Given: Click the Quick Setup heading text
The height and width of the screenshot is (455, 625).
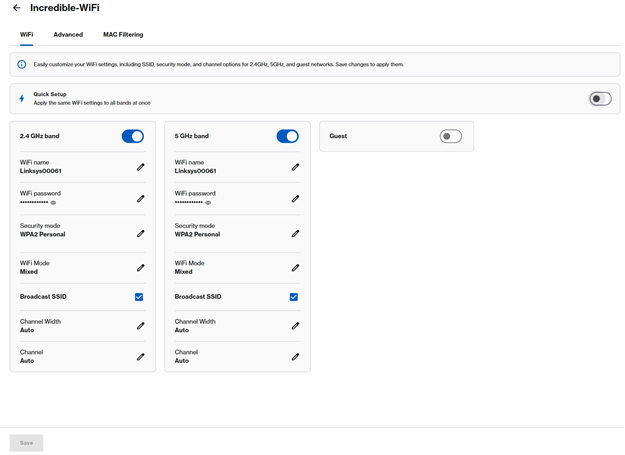Looking at the screenshot, I should point(50,94).
